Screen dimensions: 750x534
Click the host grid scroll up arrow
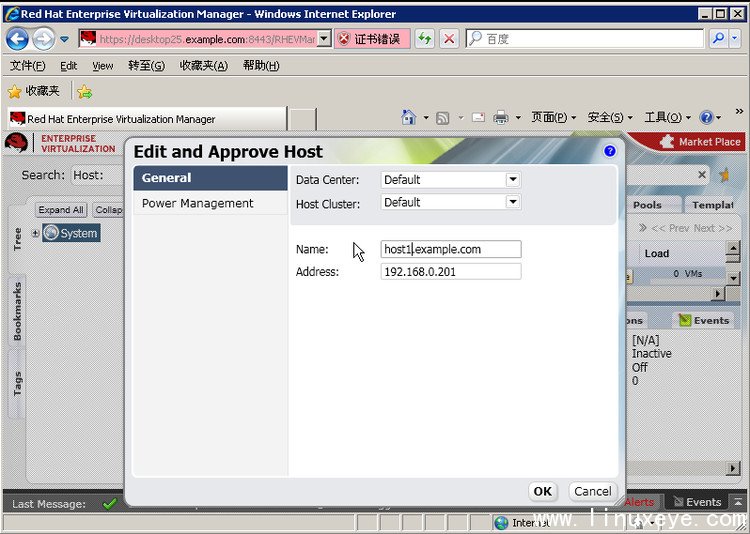click(732, 248)
